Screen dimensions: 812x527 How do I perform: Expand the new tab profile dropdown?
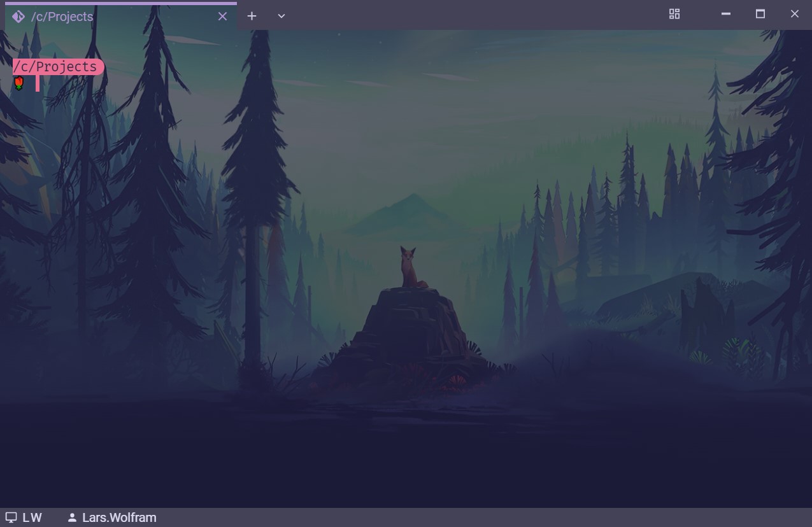281,17
